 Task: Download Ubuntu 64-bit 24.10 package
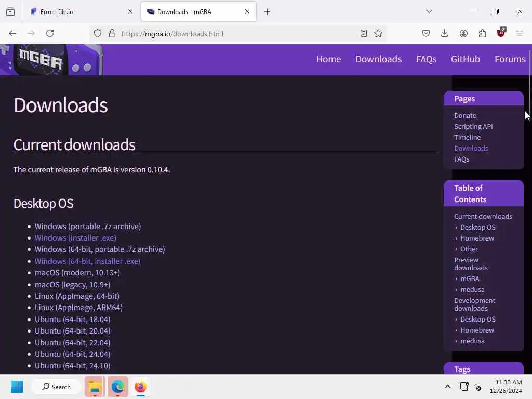point(72,366)
